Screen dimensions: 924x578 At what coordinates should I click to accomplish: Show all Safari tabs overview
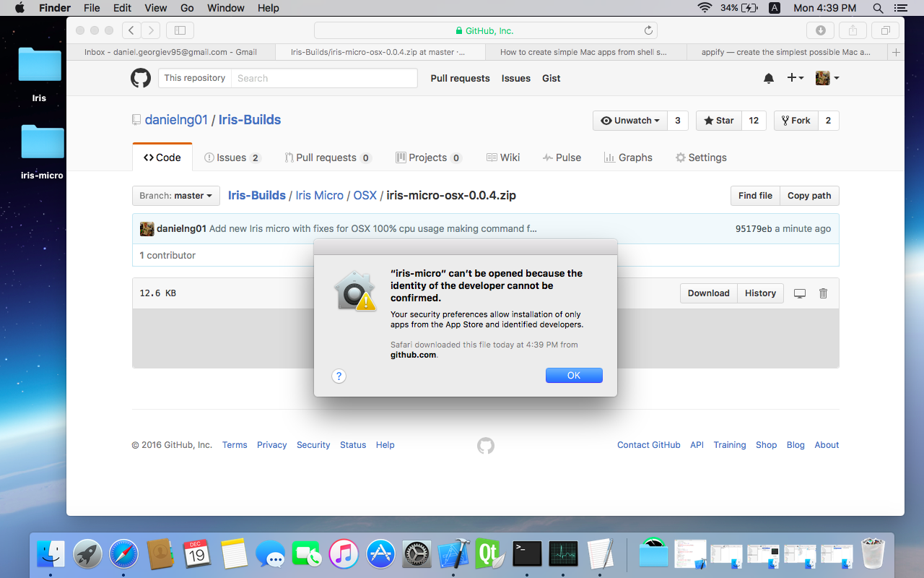[x=885, y=30]
